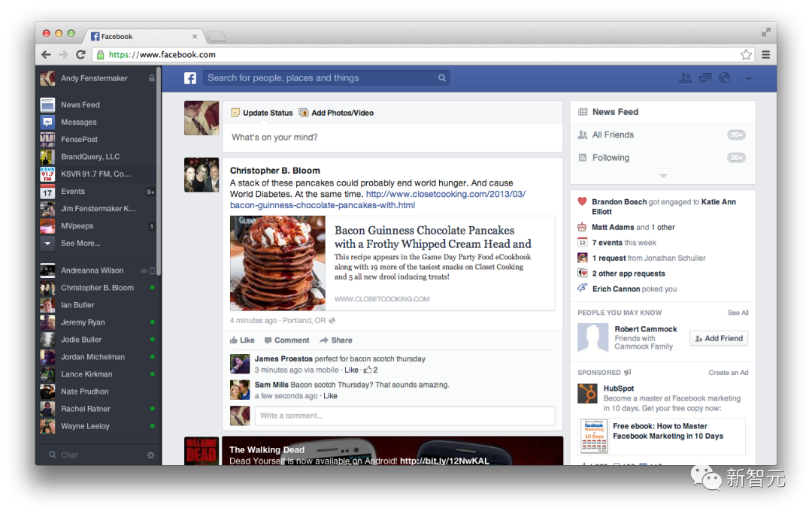Image resolution: width=812 pixels, height=514 pixels.
Task: Reload the page with the refresh icon
Action: pos(80,55)
